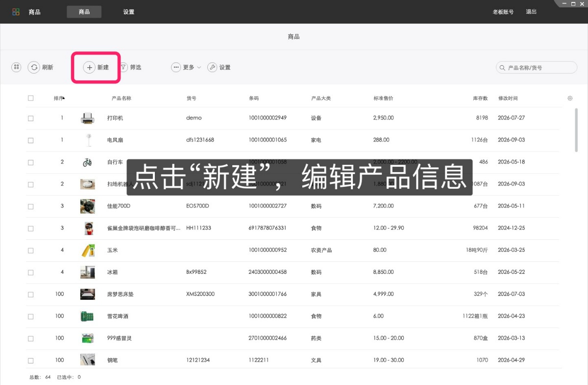Open the 老板账号 account menu
This screenshot has height=385, width=588.
pos(503,12)
